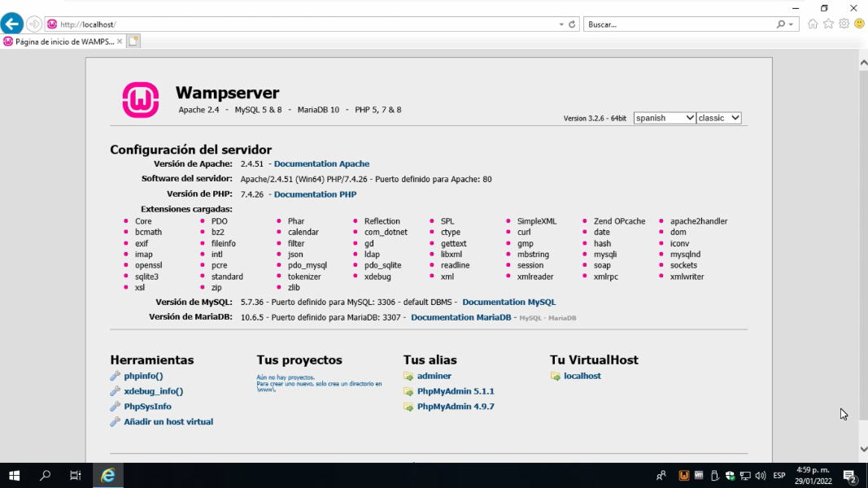Click Internet Explorer taskbar icon
This screenshot has height=488, width=868.
coord(107,475)
